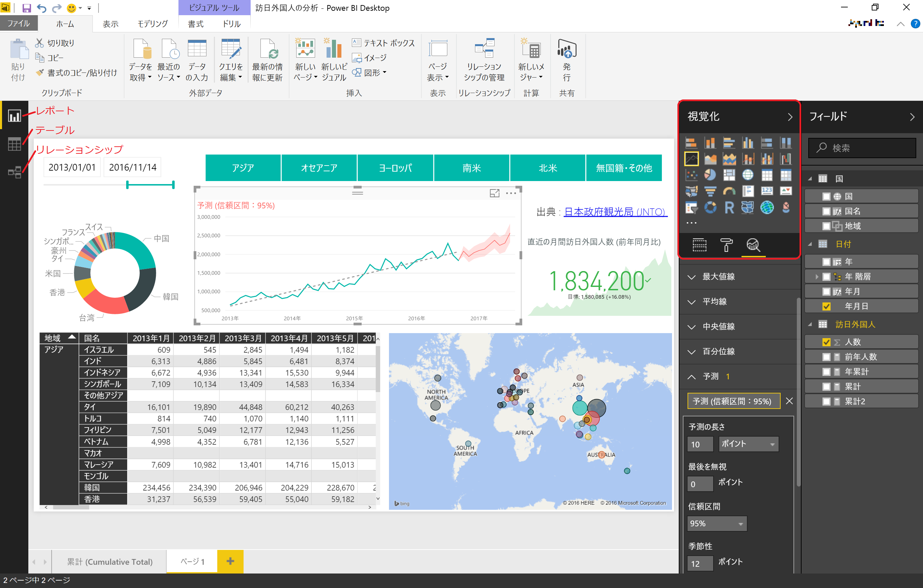Select the slicer visual icon
Screen dimensions: 923x588
click(691, 208)
